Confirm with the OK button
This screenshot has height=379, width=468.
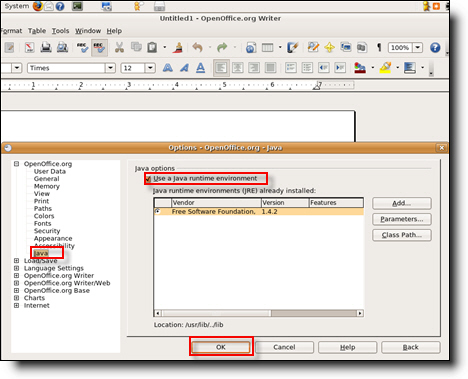pos(221,347)
